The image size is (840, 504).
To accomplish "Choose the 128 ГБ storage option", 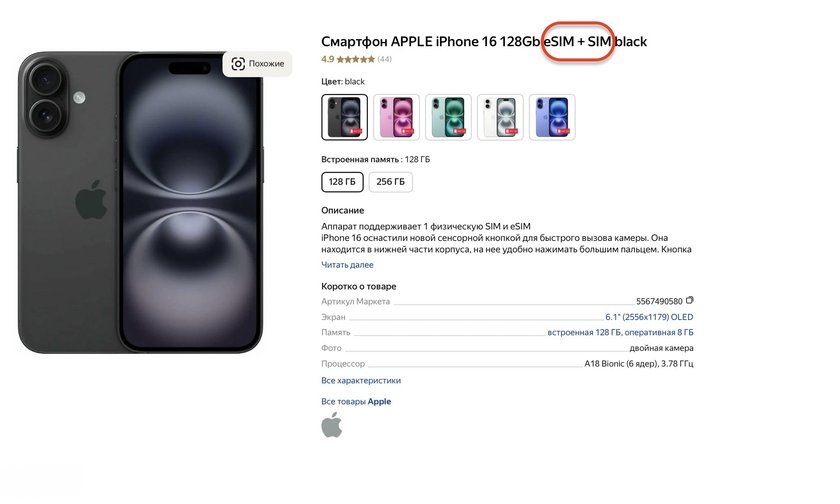I will tap(342, 182).
